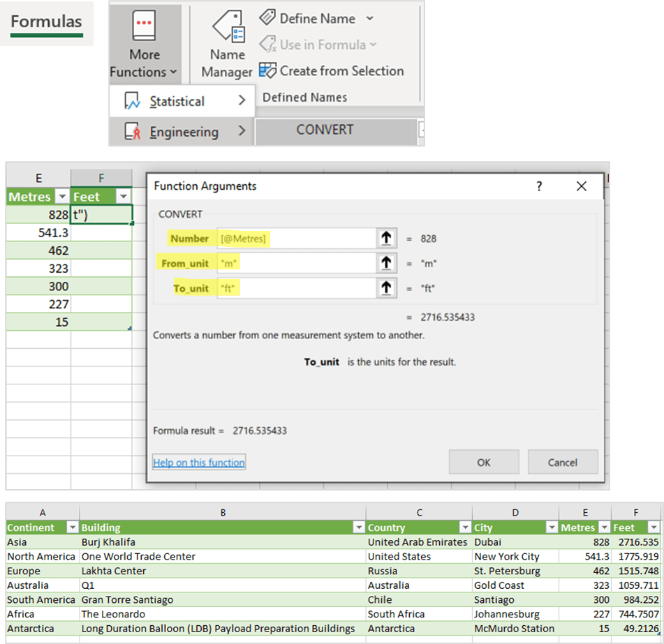Viewport: 664px width, 644px height.
Task: Select the Lakhta Center cell
Action: [223, 571]
